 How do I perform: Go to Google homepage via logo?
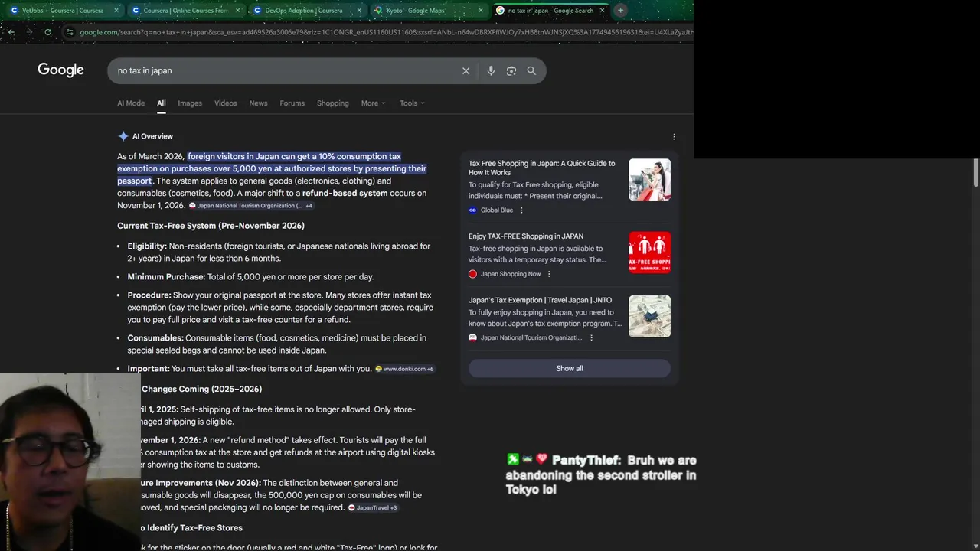tap(60, 70)
